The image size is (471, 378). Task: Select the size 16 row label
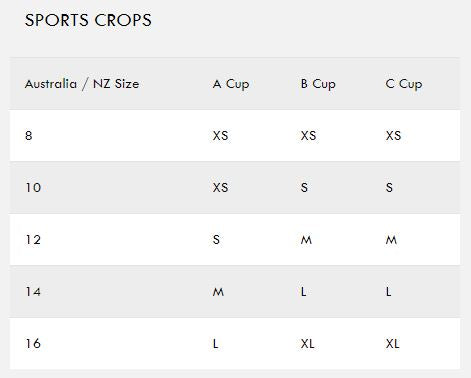pos(33,344)
